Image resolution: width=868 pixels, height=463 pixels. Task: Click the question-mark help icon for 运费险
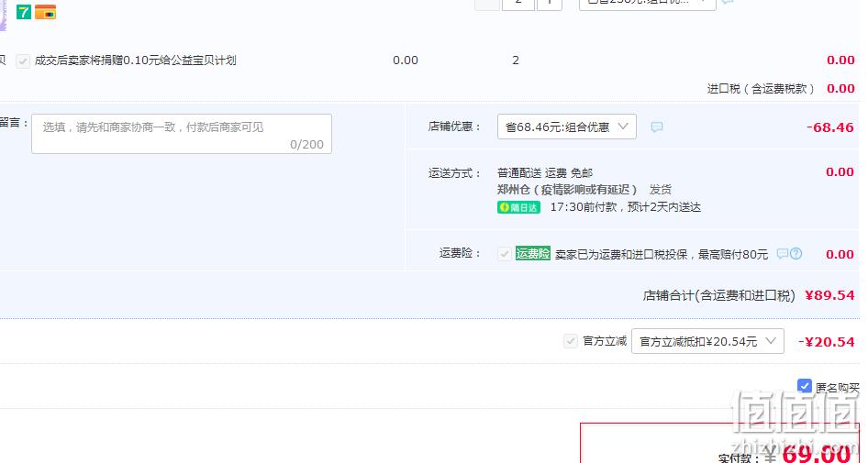pos(796,254)
